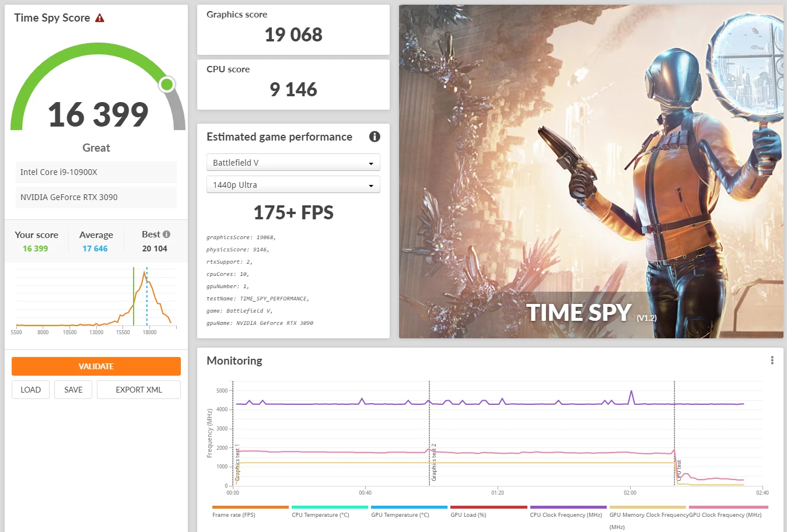Click the orange VALIDATE button
Viewport: 787px width, 532px height.
(x=96, y=366)
